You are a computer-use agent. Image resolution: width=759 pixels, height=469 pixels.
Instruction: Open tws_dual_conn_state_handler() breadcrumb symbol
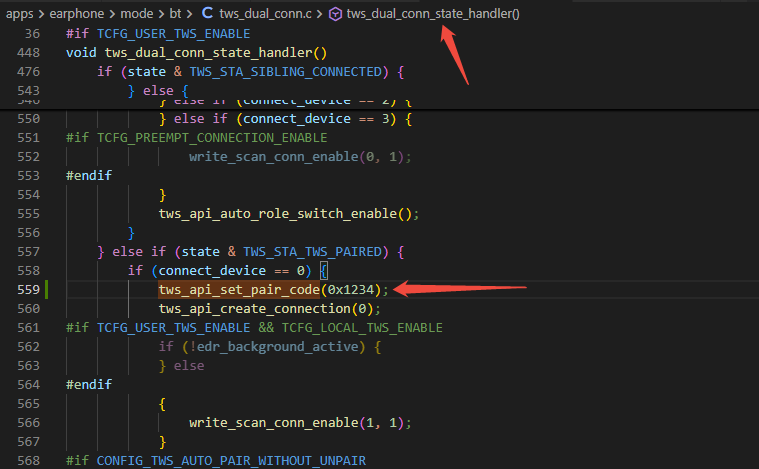(x=433, y=14)
